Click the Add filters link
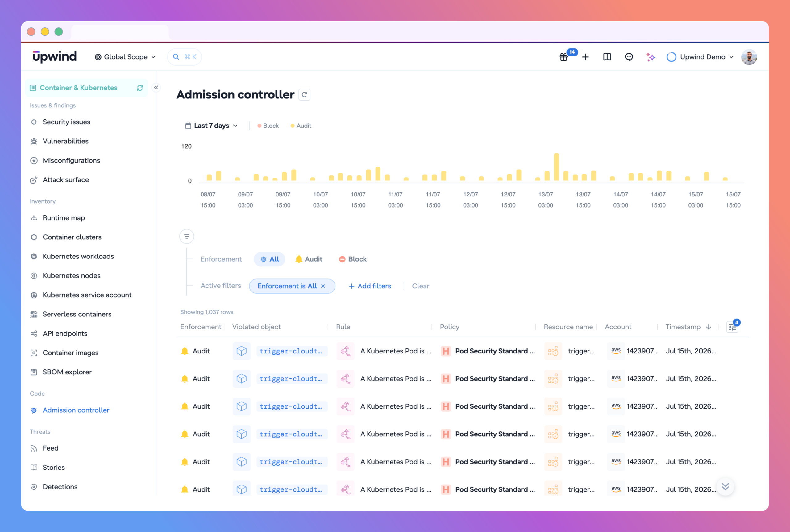The width and height of the screenshot is (790, 532). [370, 286]
